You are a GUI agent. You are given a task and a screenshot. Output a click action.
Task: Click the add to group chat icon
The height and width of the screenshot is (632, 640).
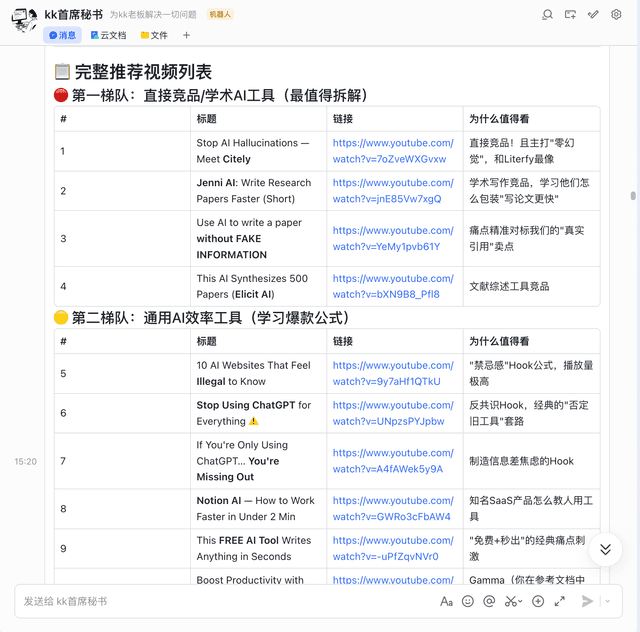[570, 15]
